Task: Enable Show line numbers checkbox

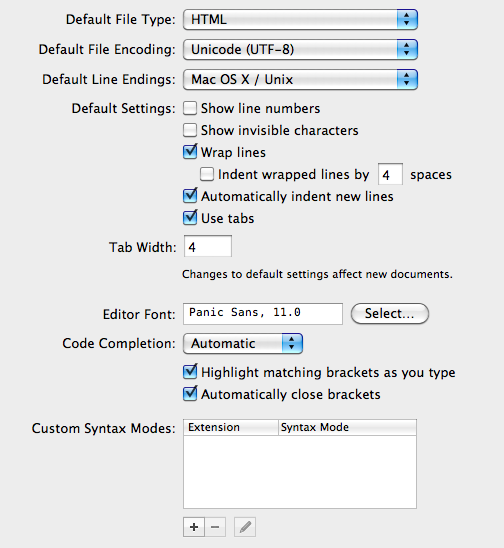Action: click(x=190, y=108)
